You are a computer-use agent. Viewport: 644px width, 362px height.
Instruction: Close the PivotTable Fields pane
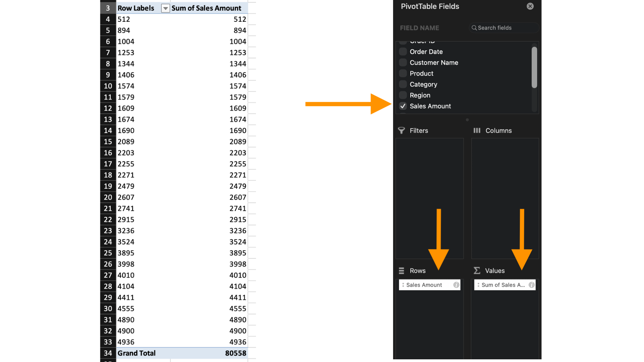tap(530, 6)
